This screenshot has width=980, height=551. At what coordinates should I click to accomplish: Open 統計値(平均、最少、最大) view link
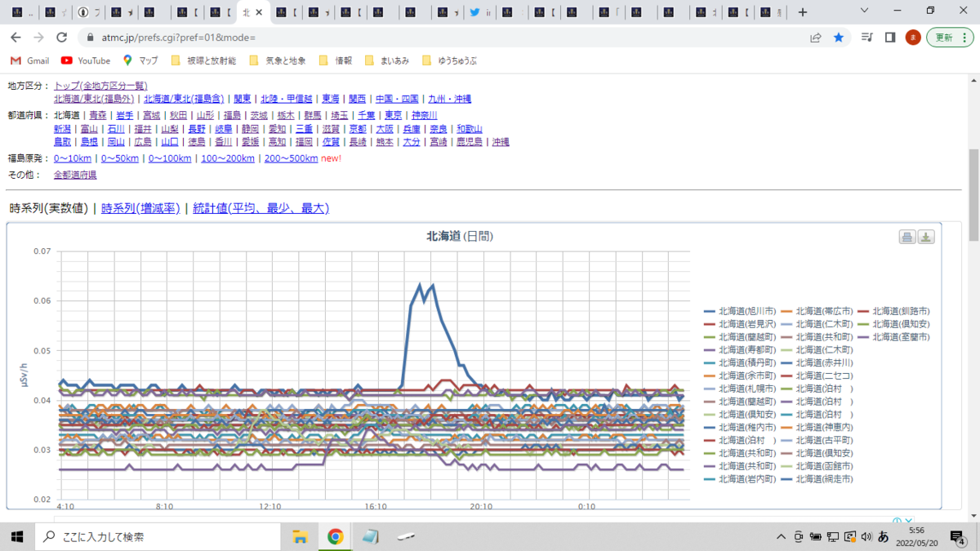pos(261,208)
